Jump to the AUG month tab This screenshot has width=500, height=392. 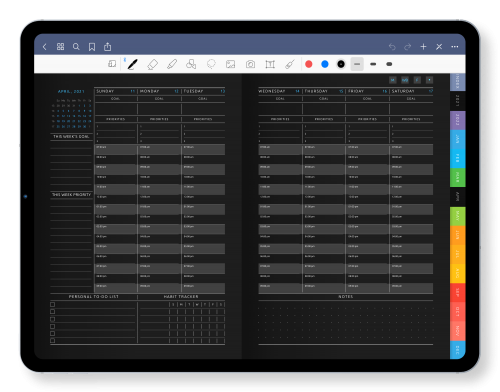click(x=458, y=273)
